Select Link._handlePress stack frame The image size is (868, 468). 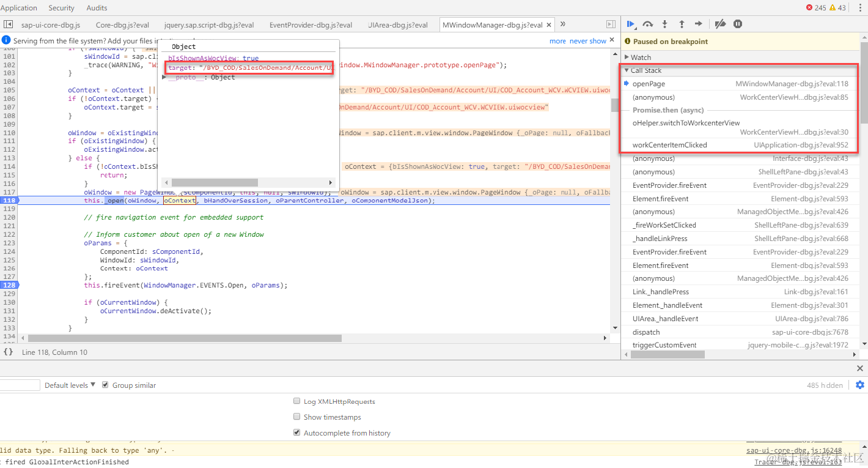pyautogui.click(x=741, y=292)
